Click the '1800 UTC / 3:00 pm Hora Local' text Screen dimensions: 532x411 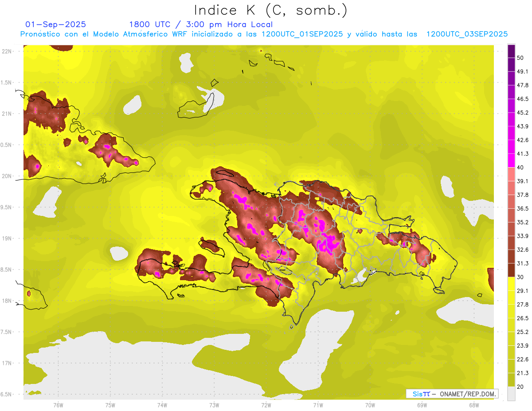click(201, 24)
